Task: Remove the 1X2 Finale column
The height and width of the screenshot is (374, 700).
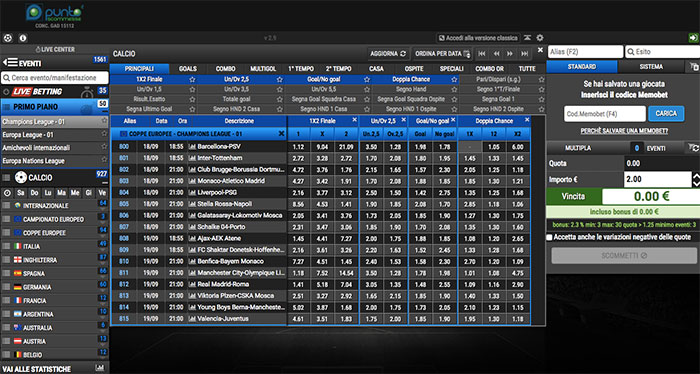Action: [354, 120]
